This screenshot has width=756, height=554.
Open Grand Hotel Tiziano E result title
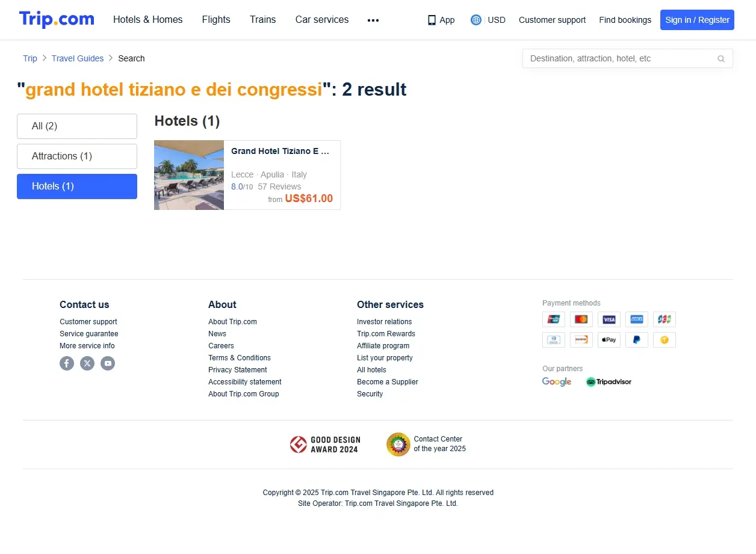(x=280, y=152)
